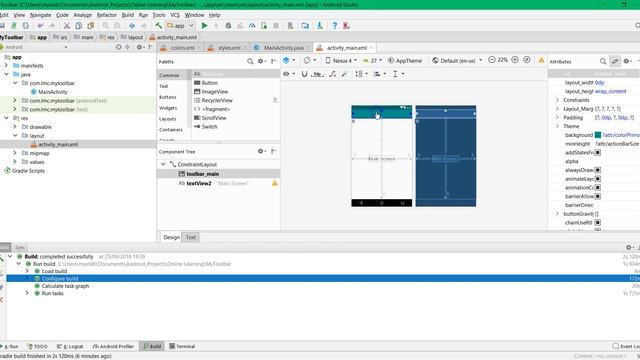Select the blueprint view thumbnail

coord(446,156)
